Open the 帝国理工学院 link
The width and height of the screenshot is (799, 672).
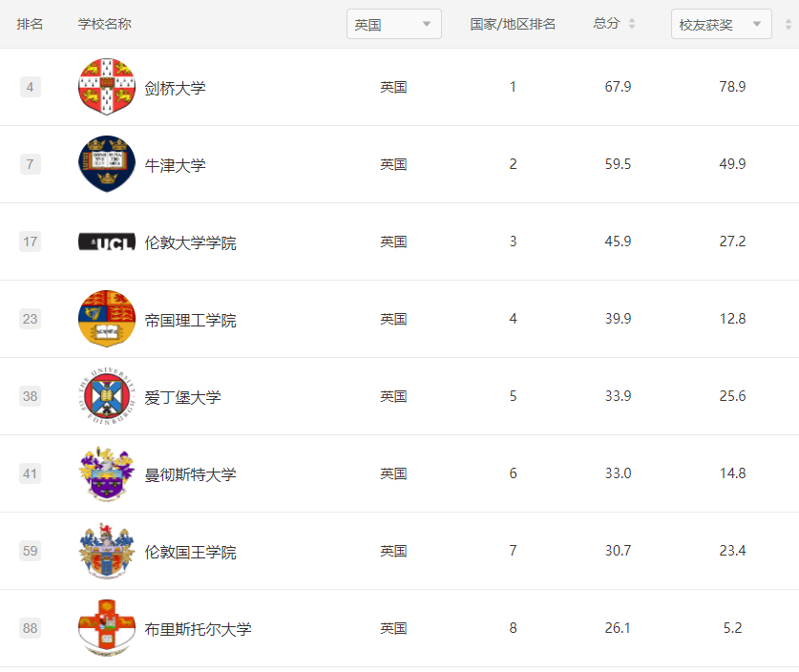coord(191,321)
